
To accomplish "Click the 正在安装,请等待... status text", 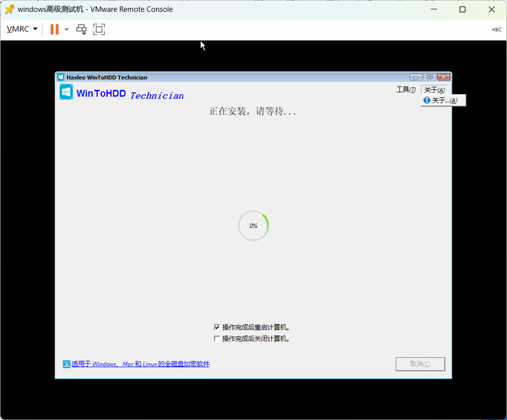I will 253,111.
